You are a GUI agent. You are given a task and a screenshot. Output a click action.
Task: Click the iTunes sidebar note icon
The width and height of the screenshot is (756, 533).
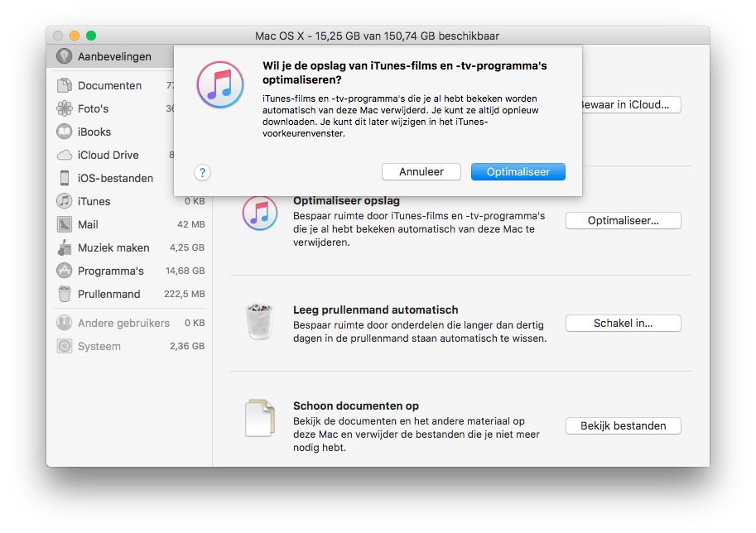[x=64, y=201]
